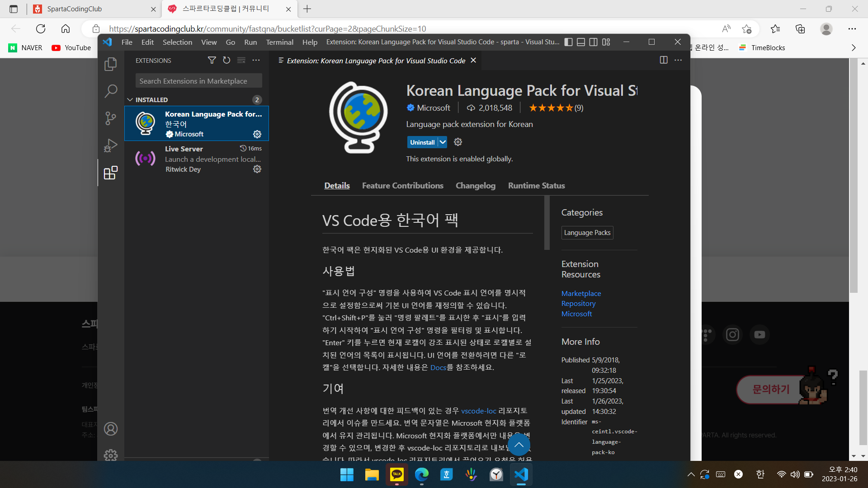Open the Extensions view icon
The width and height of the screenshot is (868, 488).
click(111, 173)
